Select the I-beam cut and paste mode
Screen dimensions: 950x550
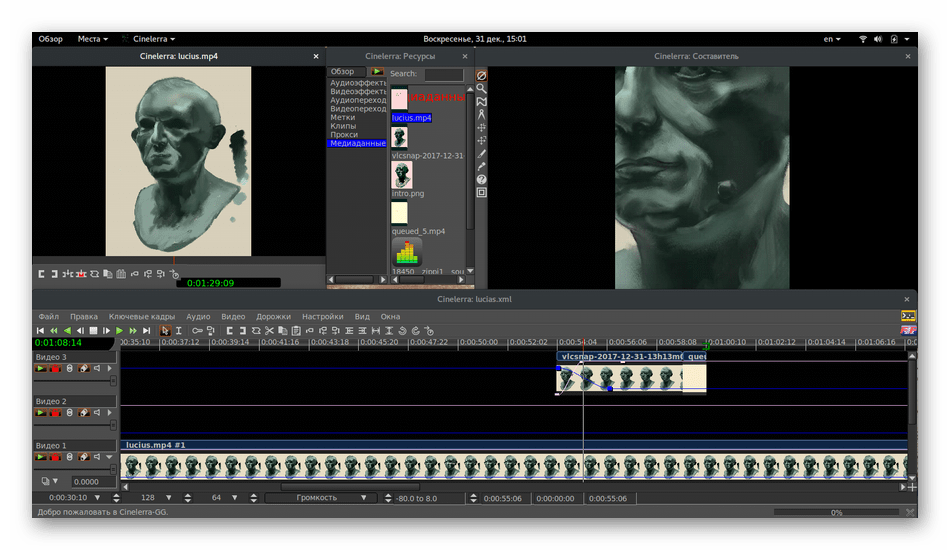click(178, 330)
